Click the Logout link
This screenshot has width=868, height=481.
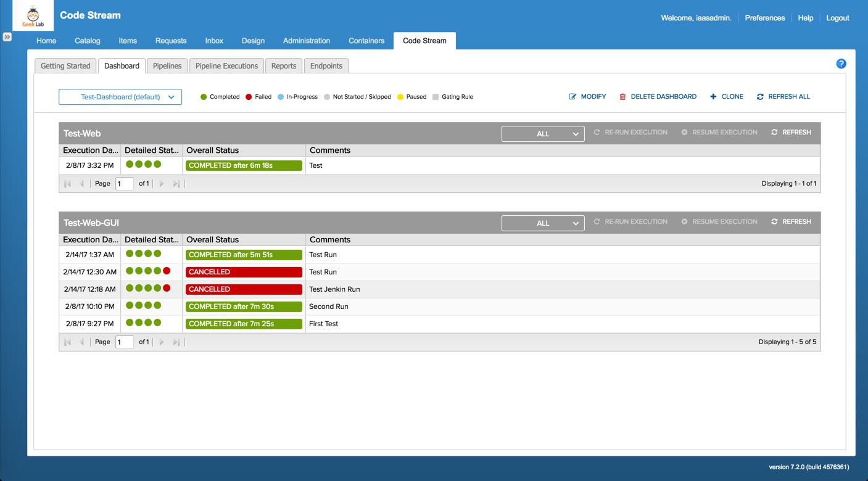click(x=837, y=18)
